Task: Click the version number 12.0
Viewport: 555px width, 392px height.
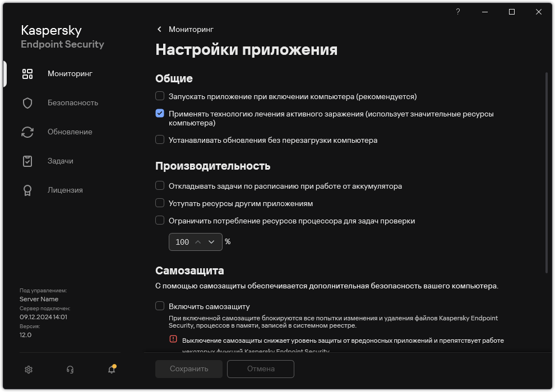Action: (25, 335)
